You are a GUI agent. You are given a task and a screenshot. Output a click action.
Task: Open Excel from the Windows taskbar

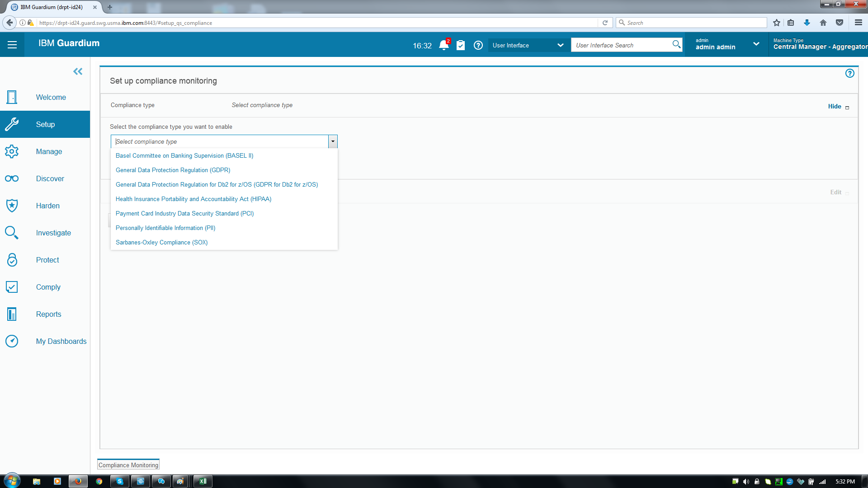tap(203, 481)
